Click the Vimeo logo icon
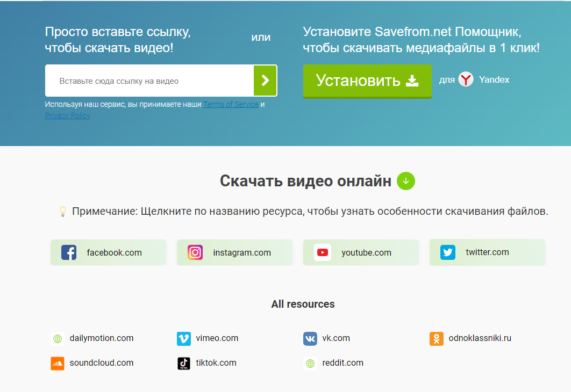Viewport: 571px width, 392px height. pos(183,338)
